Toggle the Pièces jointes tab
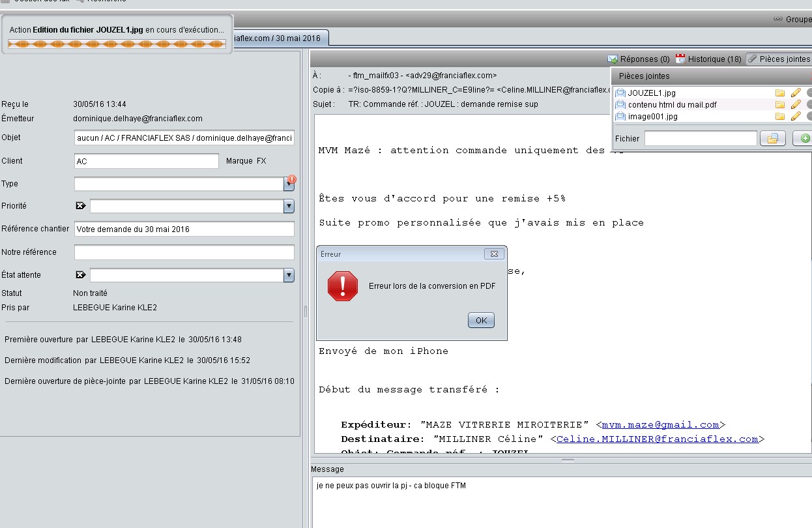The width and height of the screenshot is (812, 528). [x=779, y=59]
